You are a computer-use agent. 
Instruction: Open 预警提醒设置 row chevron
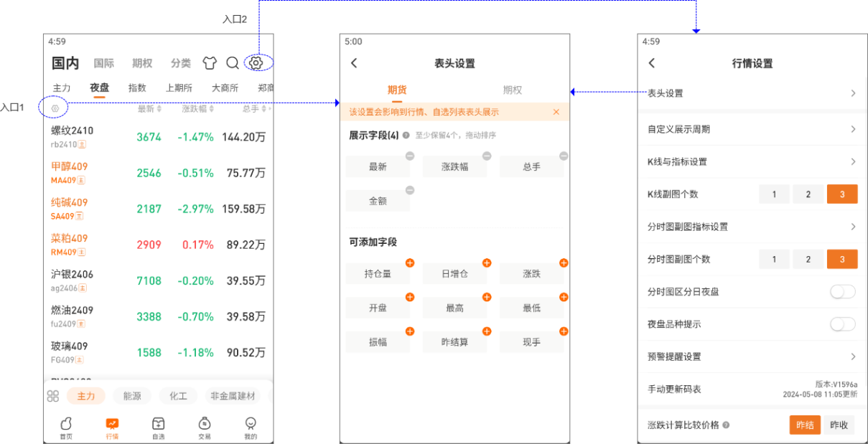[x=853, y=356]
